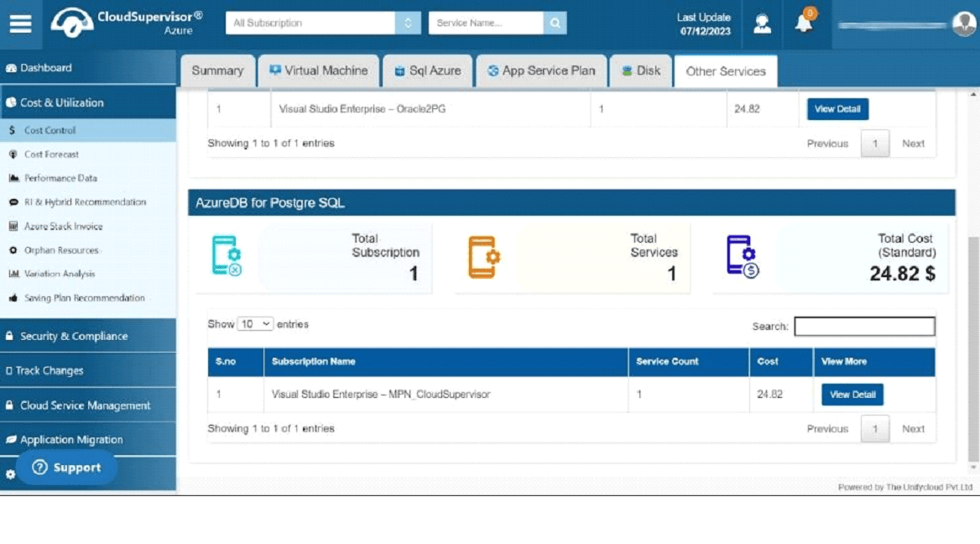Image resolution: width=980 pixels, height=544 pixels.
Task: Open Track Changes in the sidebar
Action: (88, 371)
